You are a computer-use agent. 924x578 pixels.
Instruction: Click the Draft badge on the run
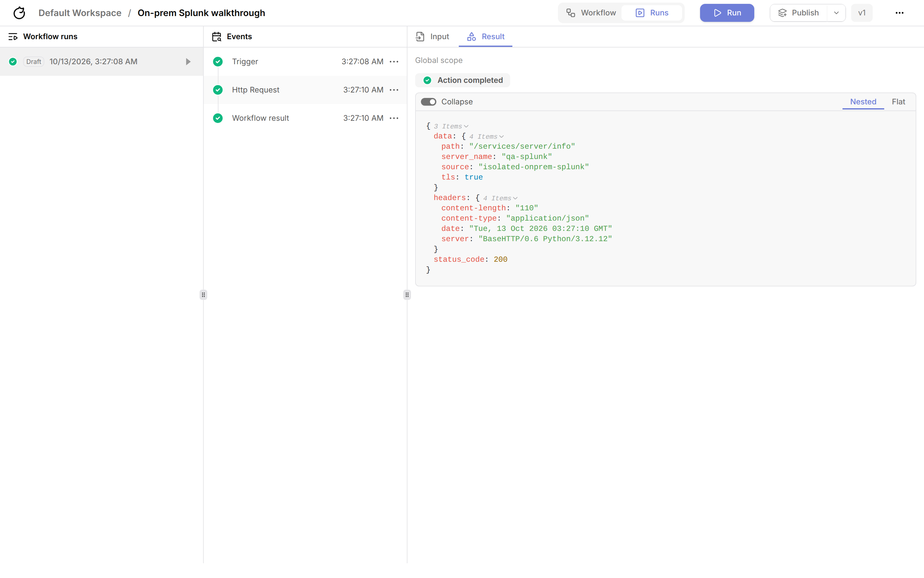[34, 62]
